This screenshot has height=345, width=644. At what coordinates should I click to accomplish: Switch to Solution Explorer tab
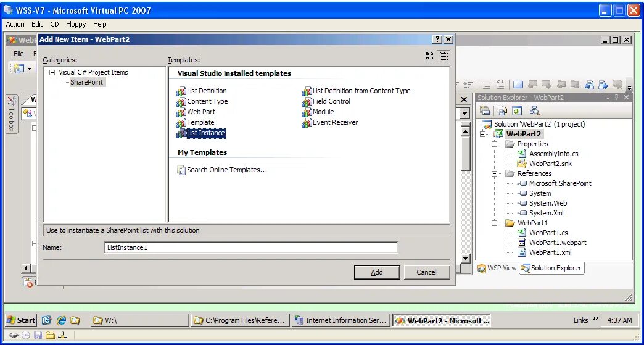(x=551, y=268)
